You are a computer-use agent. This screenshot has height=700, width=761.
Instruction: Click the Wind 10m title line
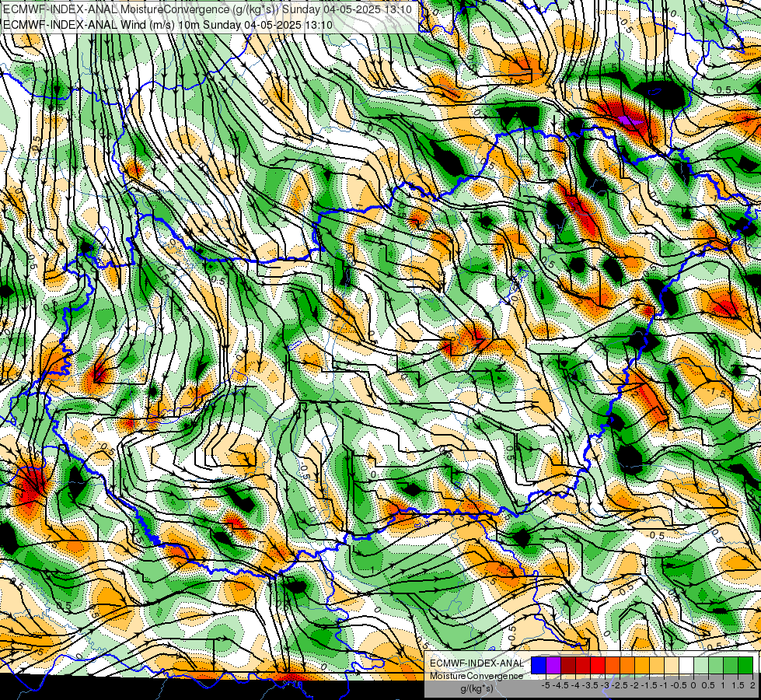(x=168, y=25)
